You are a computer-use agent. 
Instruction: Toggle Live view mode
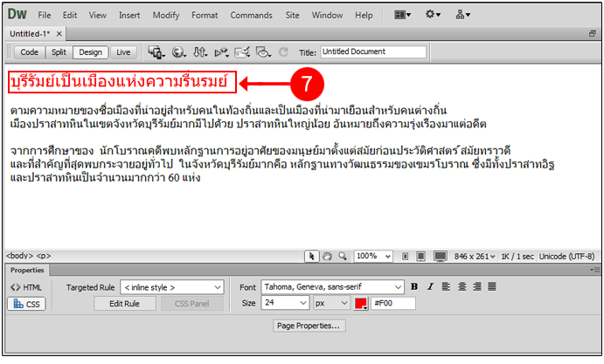pyautogui.click(x=123, y=52)
